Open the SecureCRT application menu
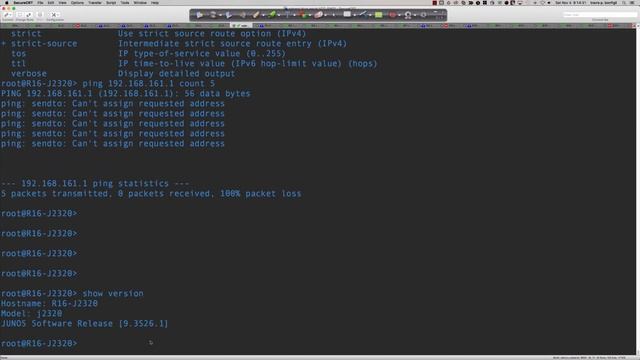 [x=22, y=2]
